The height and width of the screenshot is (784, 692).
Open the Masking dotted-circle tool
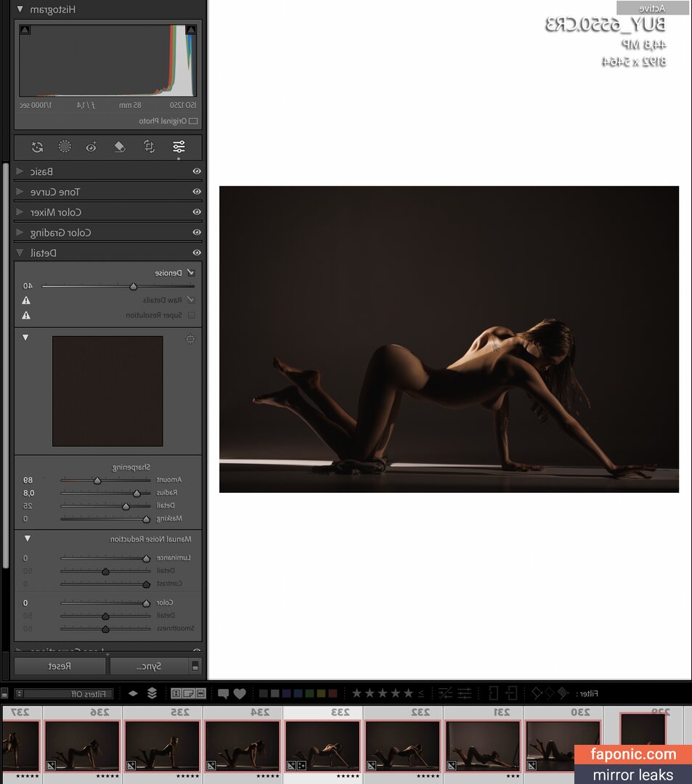click(x=65, y=147)
